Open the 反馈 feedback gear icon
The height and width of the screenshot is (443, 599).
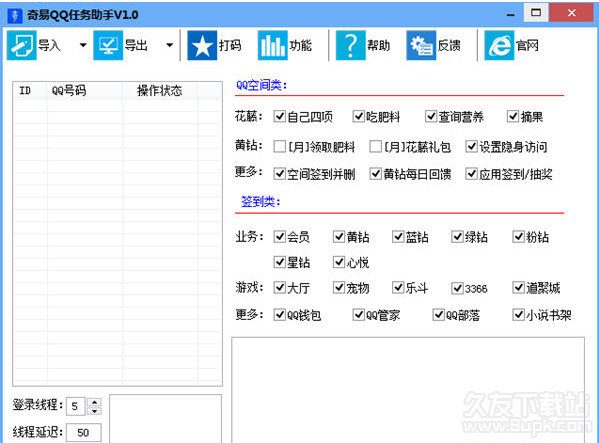(421, 45)
